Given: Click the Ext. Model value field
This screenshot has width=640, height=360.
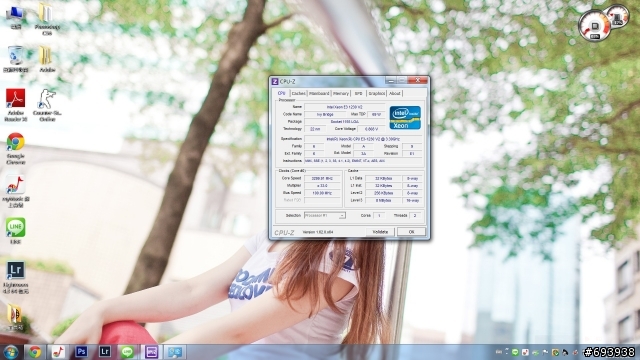Looking at the screenshot, I should (363, 154).
